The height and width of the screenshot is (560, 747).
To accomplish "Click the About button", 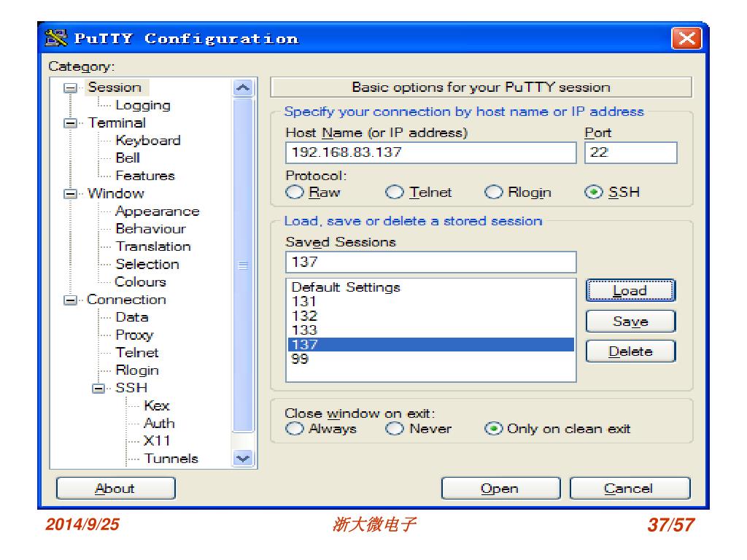I will 115,488.
